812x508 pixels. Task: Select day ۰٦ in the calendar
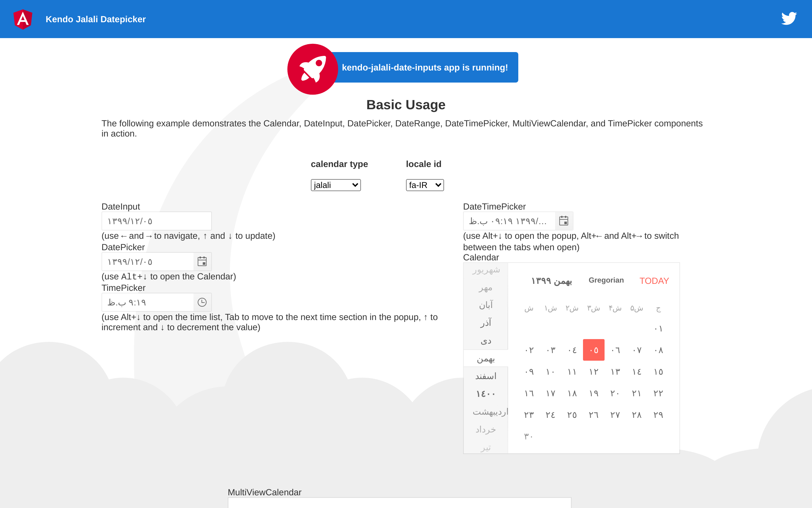[615, 350]
